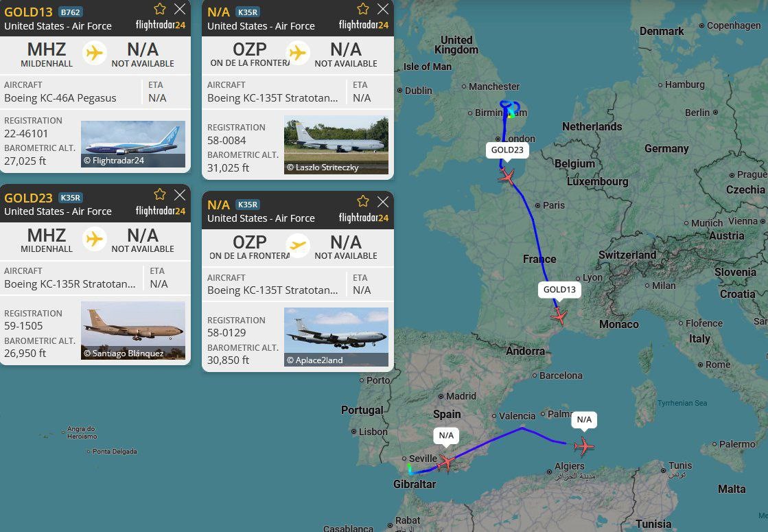Open the Laszlo Striteczky KC-135T photo
Viewport: 768px width, 532px height.
tap(336, 145)
